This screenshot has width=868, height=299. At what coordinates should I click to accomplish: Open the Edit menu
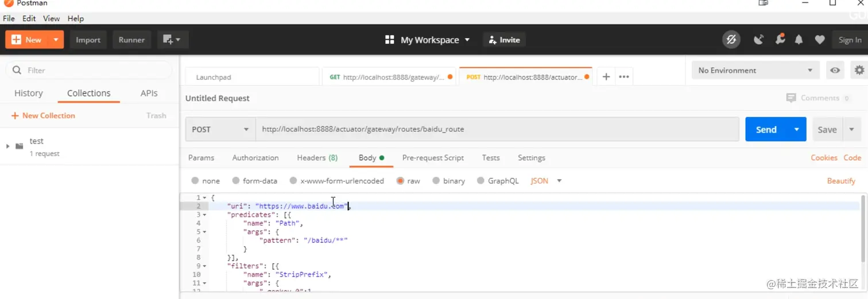(x=29, y=18)
